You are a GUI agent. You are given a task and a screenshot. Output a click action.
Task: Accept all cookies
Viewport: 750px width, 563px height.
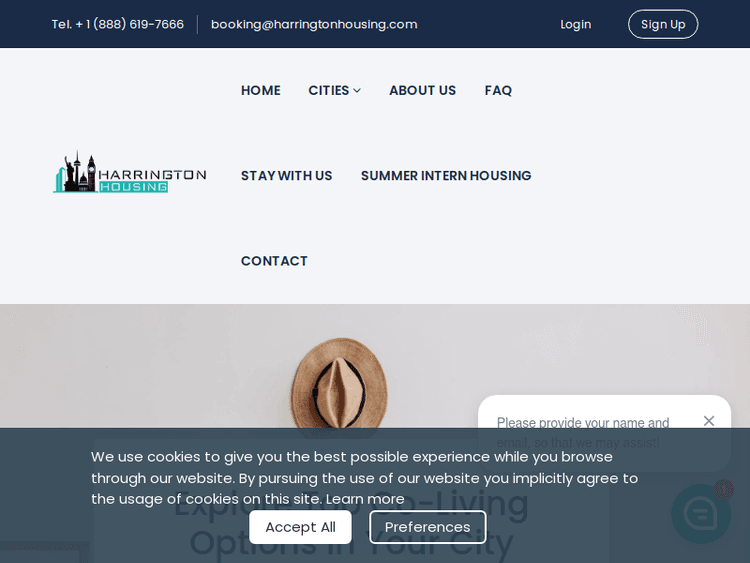(300, 527)
